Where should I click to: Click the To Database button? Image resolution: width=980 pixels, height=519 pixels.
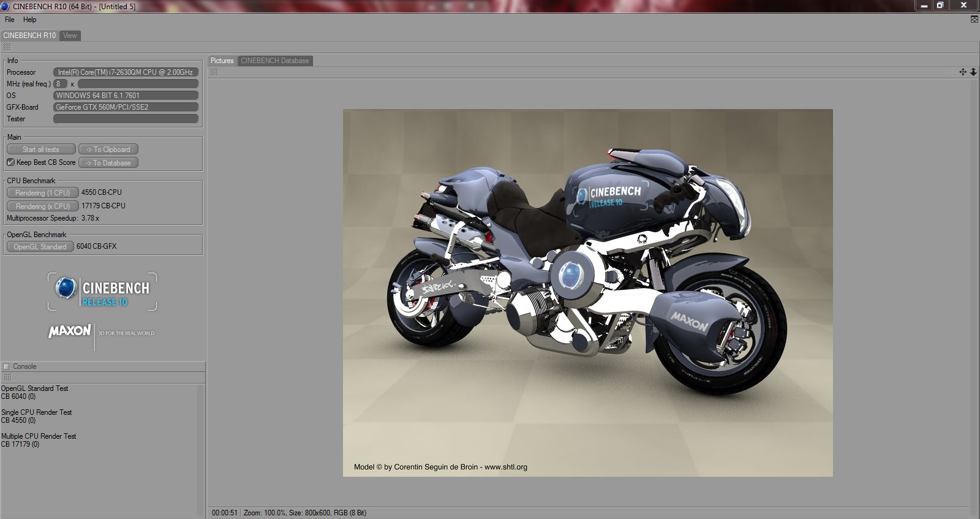coord(108,163)
